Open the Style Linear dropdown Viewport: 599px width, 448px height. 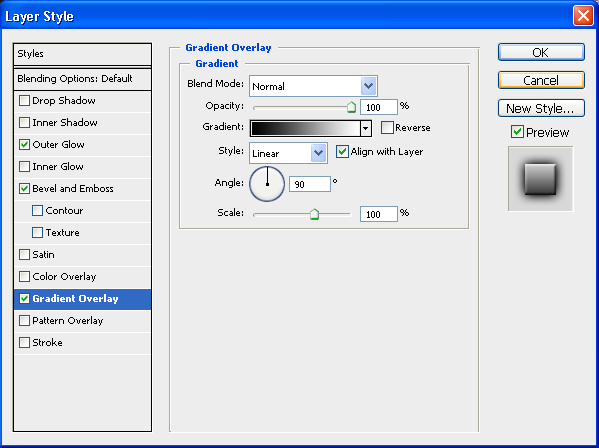[288, 153]
